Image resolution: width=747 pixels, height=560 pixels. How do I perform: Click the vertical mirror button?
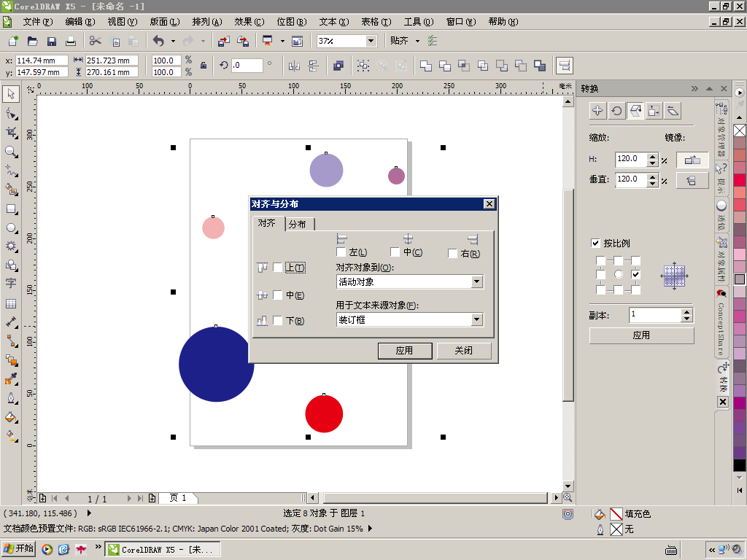point(692,181)
